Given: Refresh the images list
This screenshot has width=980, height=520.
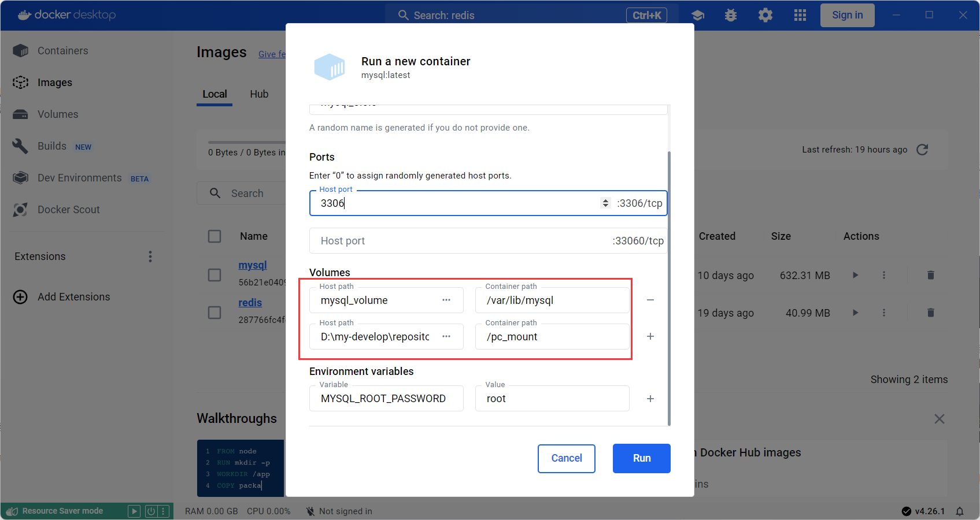Looking at the screenshot, I should pyautogui.click(x=922, y=150).
